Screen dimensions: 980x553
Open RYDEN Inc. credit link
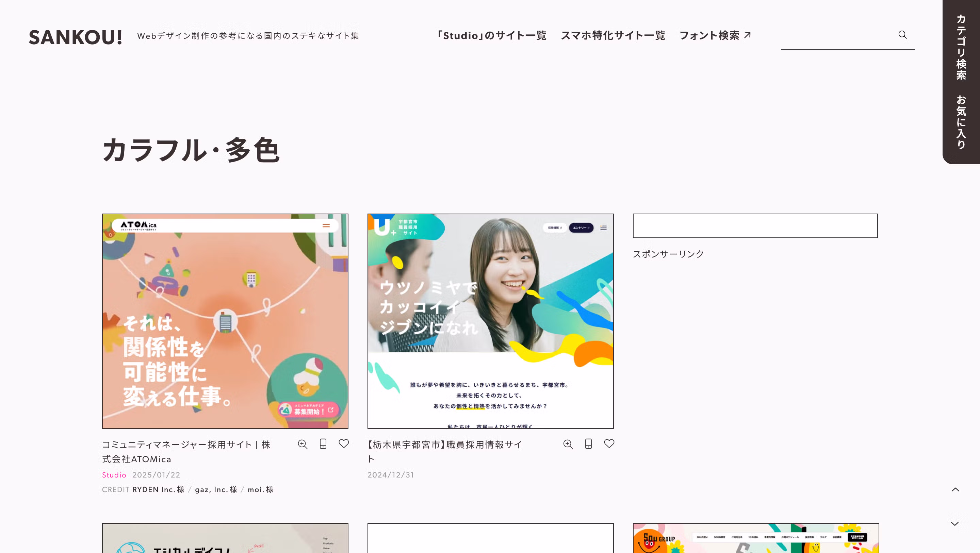pyautogui.click(x=158, y=489)
